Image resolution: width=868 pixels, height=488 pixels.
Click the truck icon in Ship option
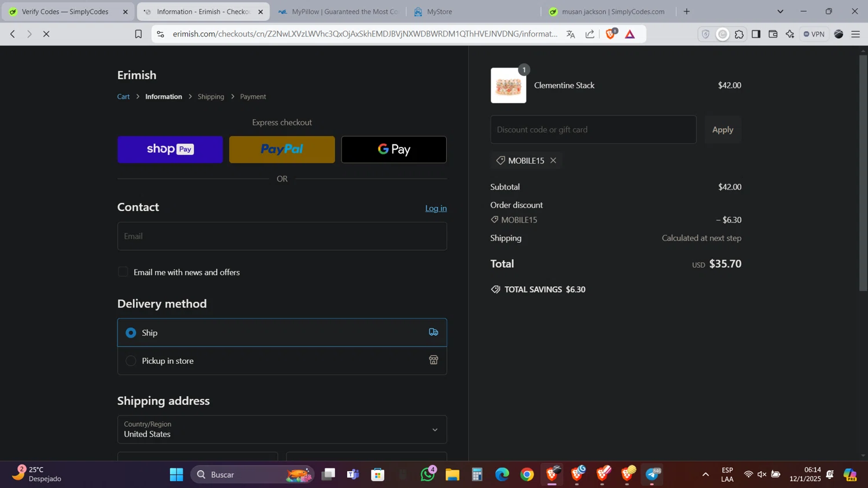[x=433, y=332]
